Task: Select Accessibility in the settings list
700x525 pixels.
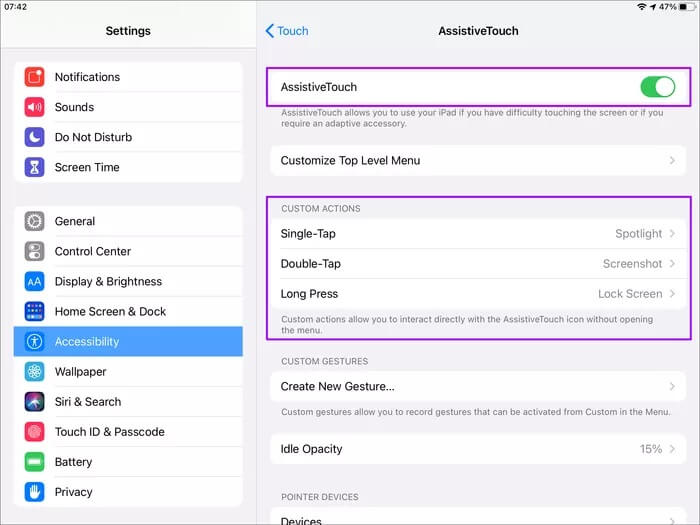Action: tap(128, 342)
